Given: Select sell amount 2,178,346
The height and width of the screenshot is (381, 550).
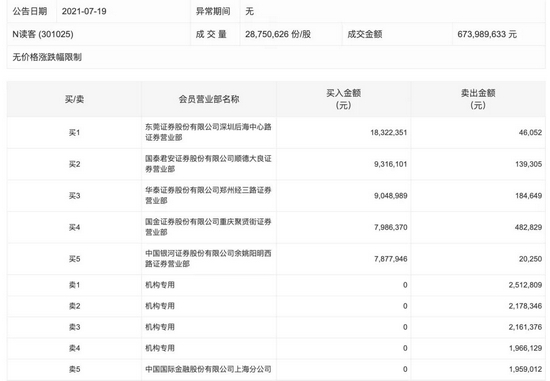Looking at the screenshot, I should point(525,306).
